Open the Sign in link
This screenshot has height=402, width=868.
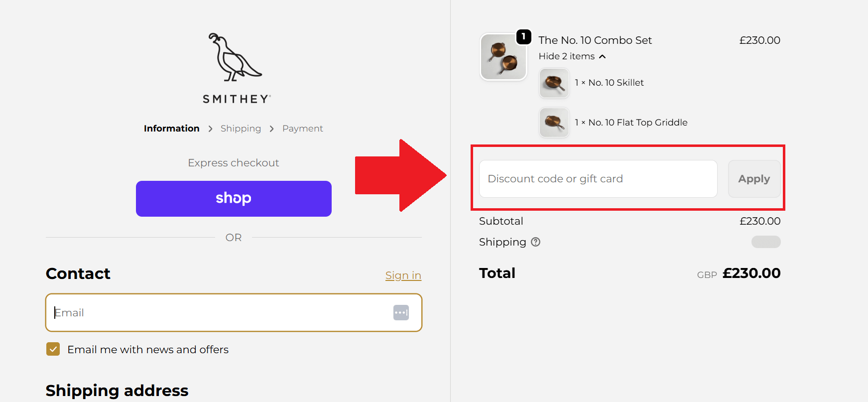tap(403, 275)
